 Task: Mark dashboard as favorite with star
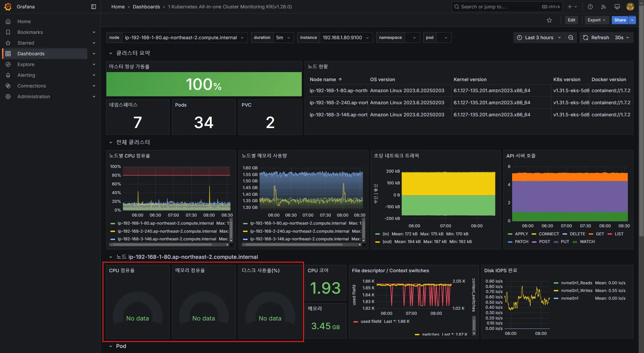549,20
